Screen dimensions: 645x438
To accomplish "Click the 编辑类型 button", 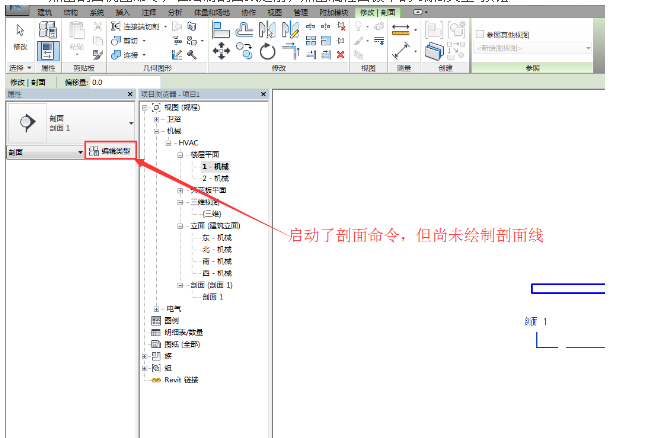I will pos(109,151).
